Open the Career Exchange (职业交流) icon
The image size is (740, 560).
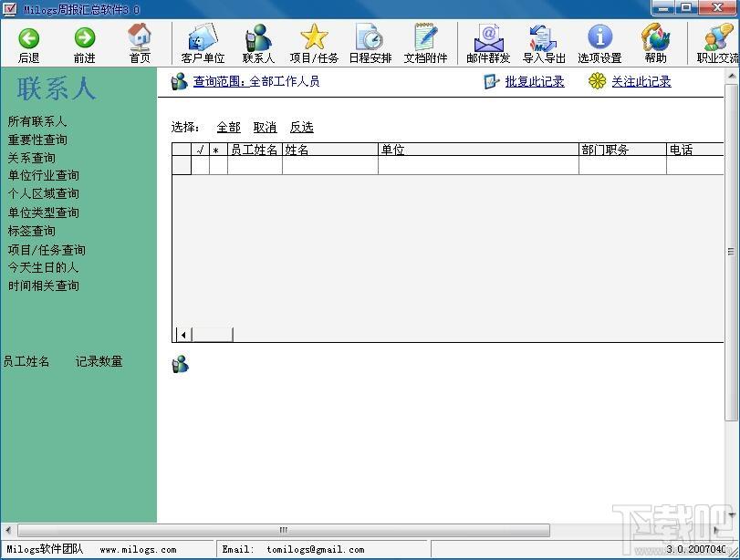pos(718,37)
